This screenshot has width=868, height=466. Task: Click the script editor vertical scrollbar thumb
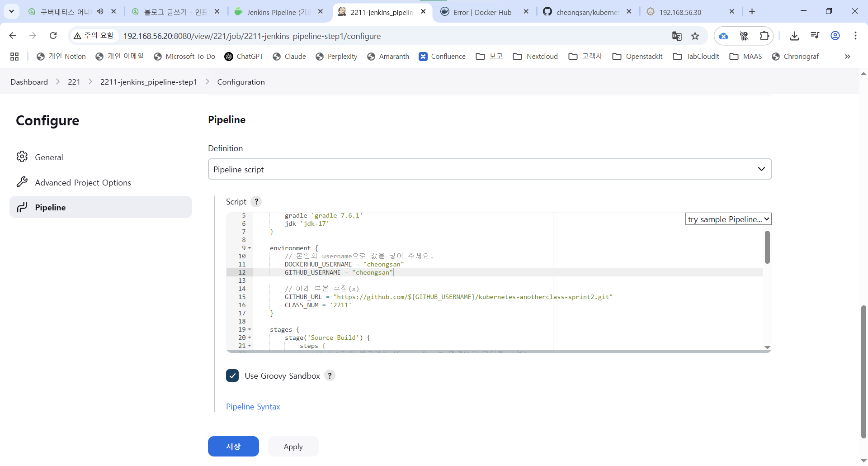767,247
